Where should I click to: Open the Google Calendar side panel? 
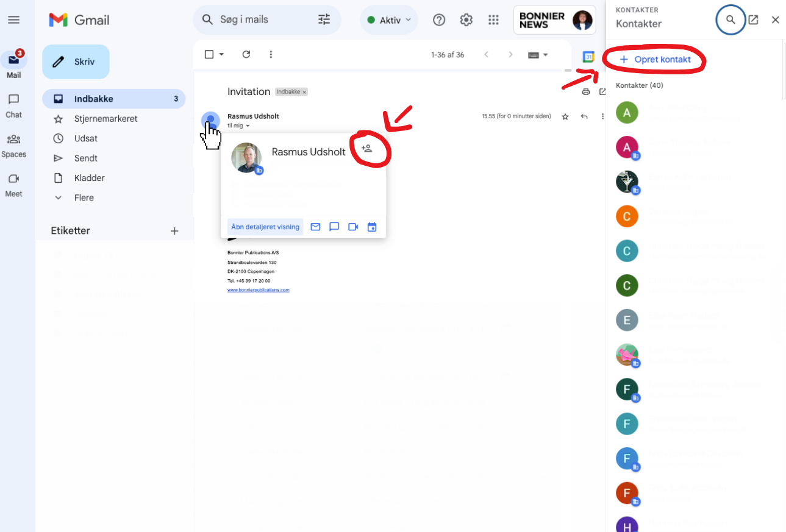coord(588,56)
